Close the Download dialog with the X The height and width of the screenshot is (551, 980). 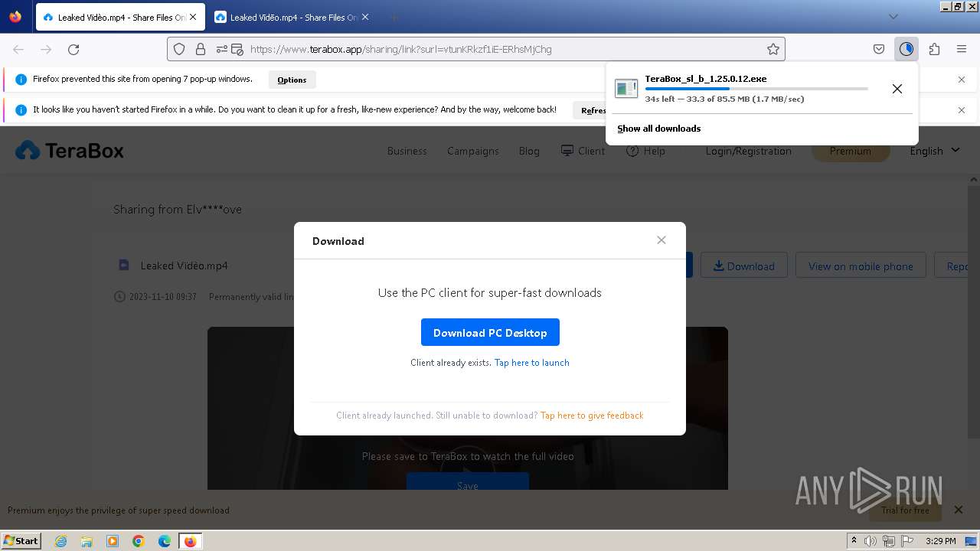tap(661, 240)
